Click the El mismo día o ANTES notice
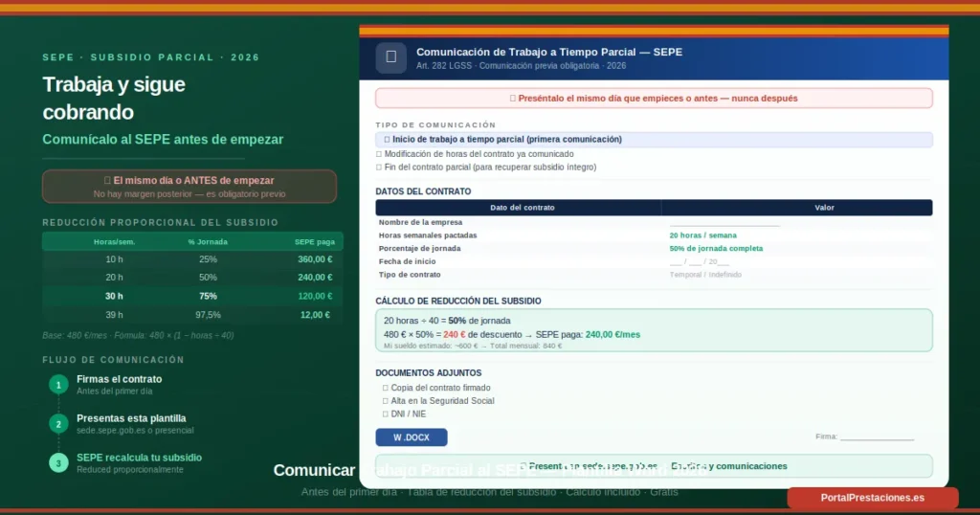The width and height of the screenshot is (980, 515). [189, 187]
